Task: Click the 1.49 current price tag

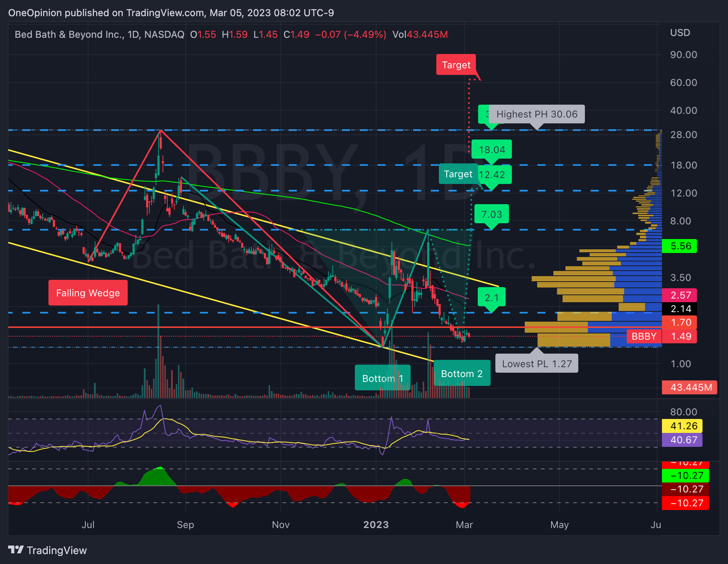Action: pos(680,336)
